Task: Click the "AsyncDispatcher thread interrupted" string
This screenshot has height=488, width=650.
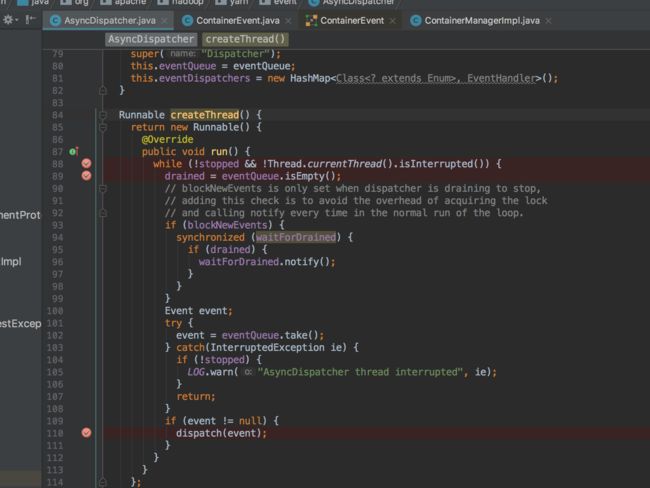Action: point(360,372)
